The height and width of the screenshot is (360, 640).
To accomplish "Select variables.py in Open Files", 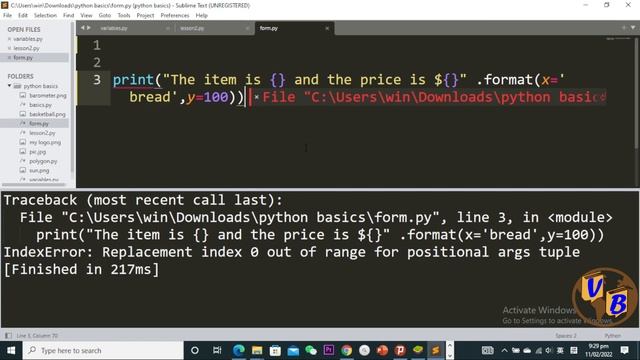I will coord(28,39).
